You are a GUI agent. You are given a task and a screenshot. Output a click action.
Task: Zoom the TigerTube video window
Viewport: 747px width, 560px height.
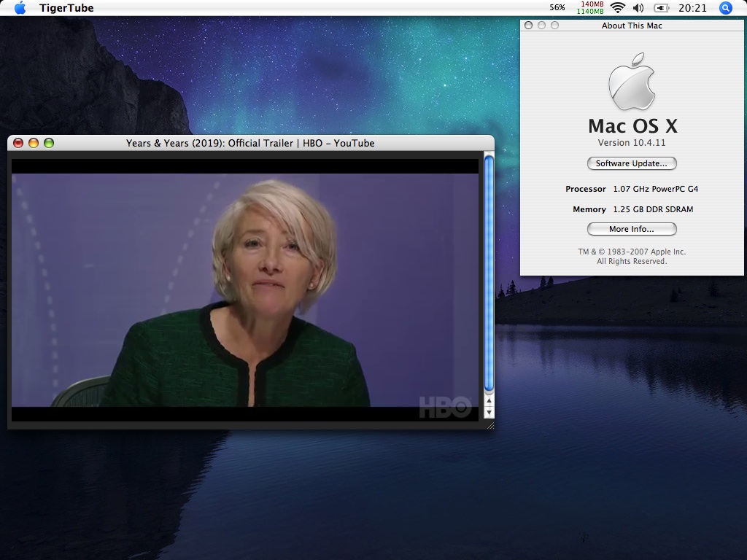[x=49, y=143]
